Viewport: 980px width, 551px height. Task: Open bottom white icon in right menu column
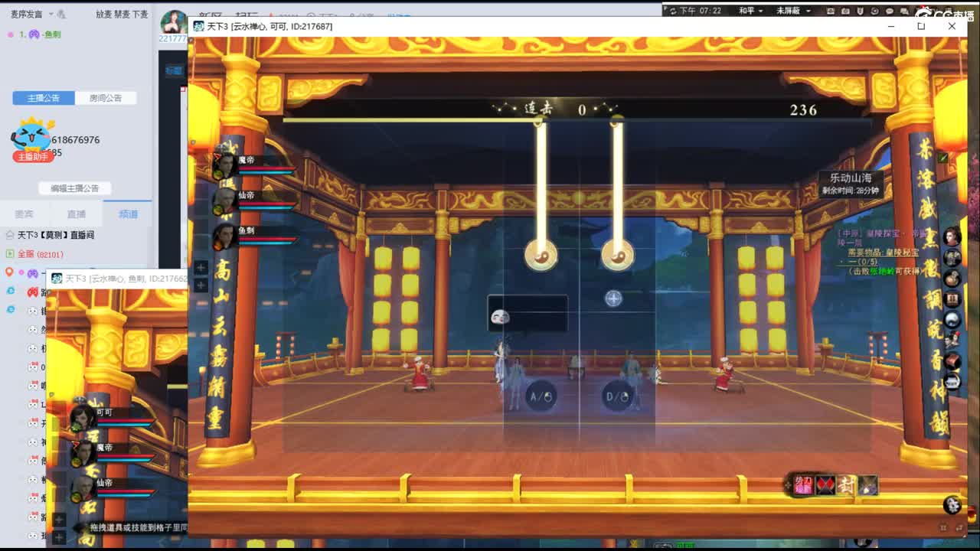click(x=952, y=380)
